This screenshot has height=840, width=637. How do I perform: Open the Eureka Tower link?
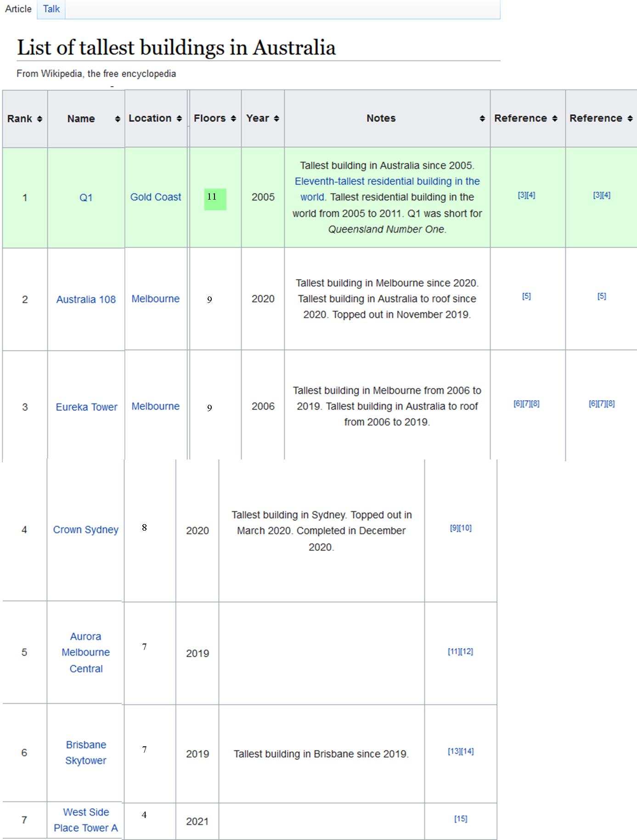pyautogui.click(x=86, y=407)
